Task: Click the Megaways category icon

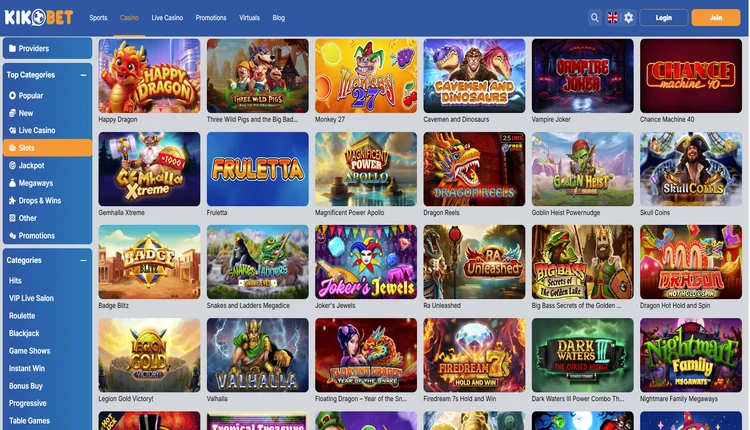Action: point(12,183)
